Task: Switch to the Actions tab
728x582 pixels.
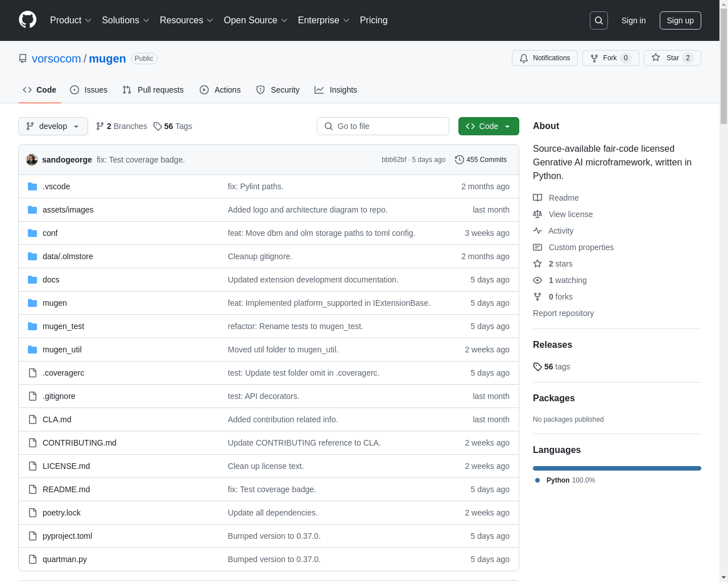Action: pos(220,90)
